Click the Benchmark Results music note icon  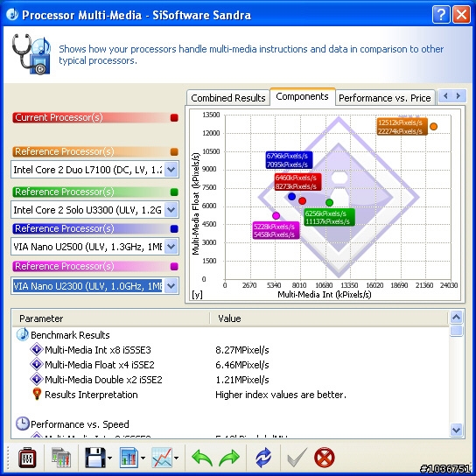pos(22,334)
